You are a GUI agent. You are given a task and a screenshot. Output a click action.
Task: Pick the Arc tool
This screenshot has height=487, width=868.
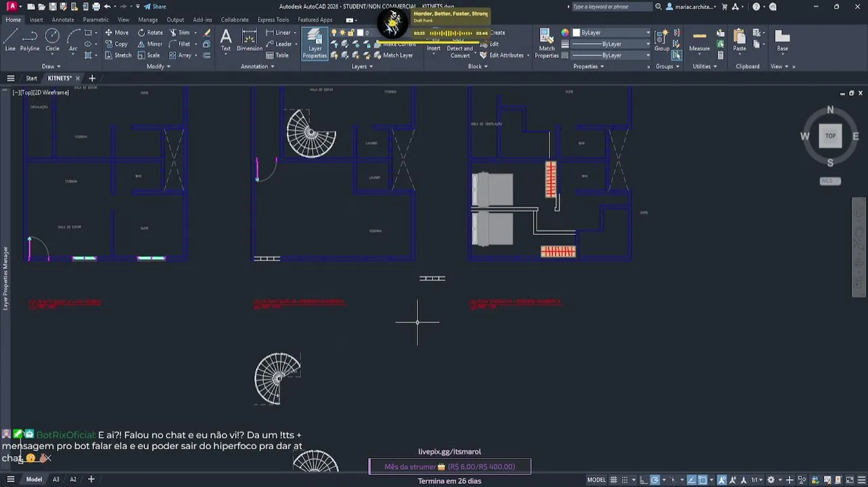click(73, 40)
